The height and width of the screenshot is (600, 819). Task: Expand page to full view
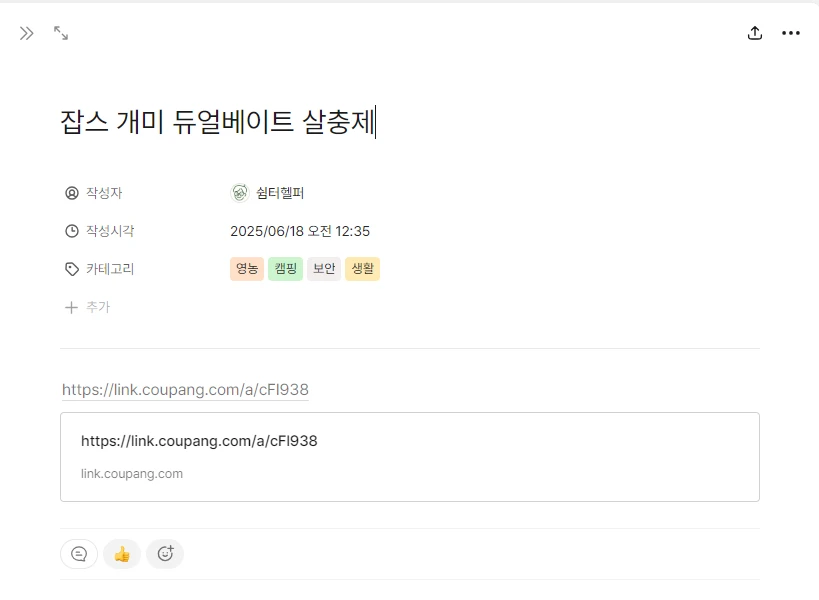coord(61,33)
